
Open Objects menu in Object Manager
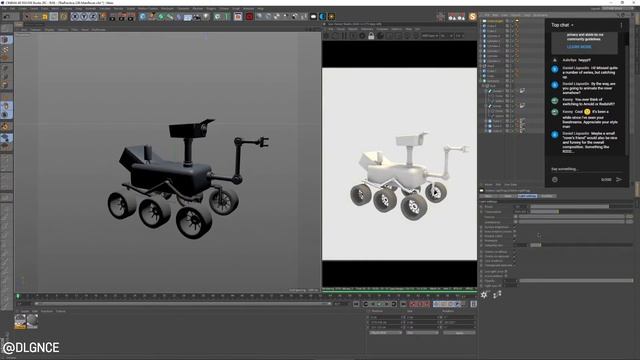point(516,15)
